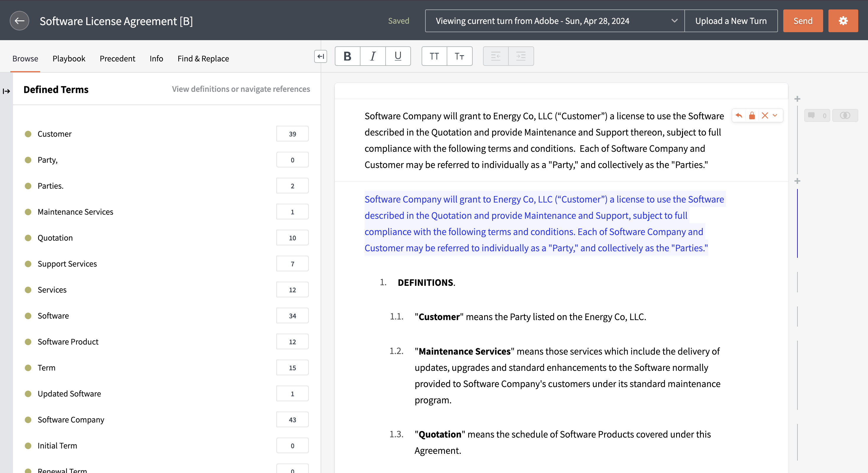Screen dimensions: 868x473
Task: Switch to the Playbook tab
Action: tap(69, 59)
